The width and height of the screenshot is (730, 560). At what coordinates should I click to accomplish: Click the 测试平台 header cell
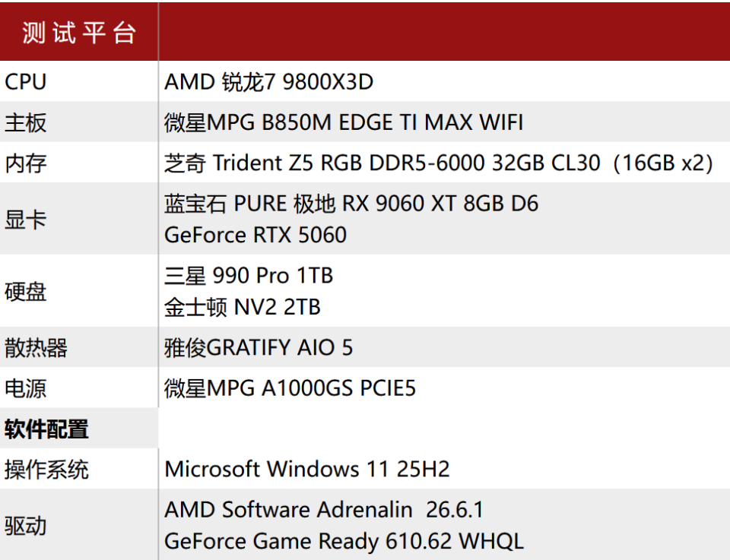79,33
